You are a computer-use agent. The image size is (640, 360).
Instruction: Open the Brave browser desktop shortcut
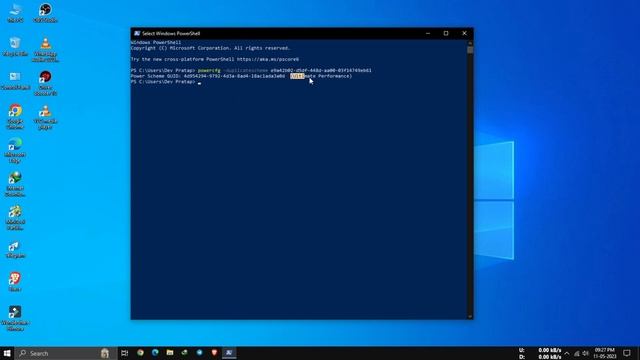(15, 282)
